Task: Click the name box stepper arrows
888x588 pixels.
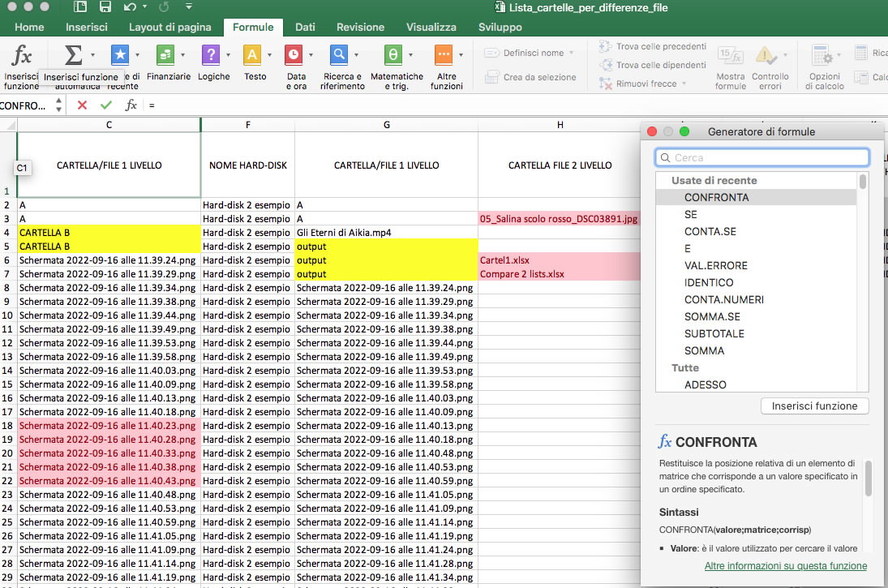Action: coord(58,105)
